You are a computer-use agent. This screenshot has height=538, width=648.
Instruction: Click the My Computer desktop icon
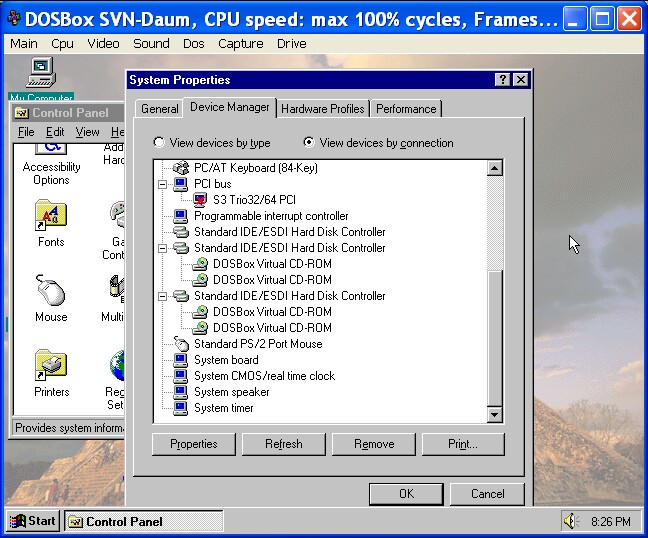point(40,72)
